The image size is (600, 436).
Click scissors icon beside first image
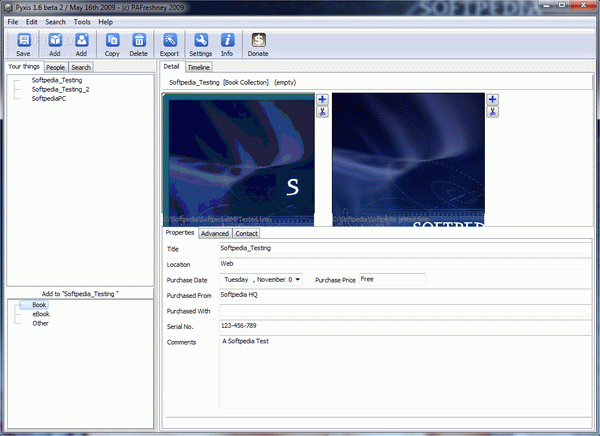click(x=322, y=112)
